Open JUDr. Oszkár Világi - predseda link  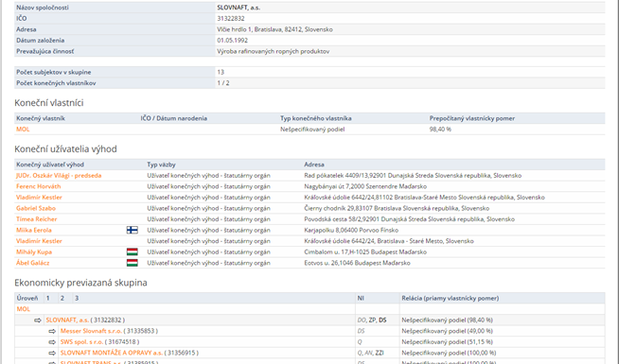(59, 176)
